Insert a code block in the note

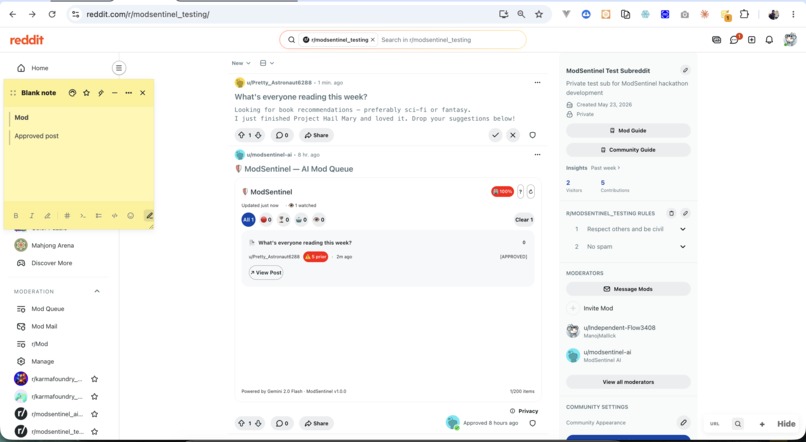click(x=115, y=216)
